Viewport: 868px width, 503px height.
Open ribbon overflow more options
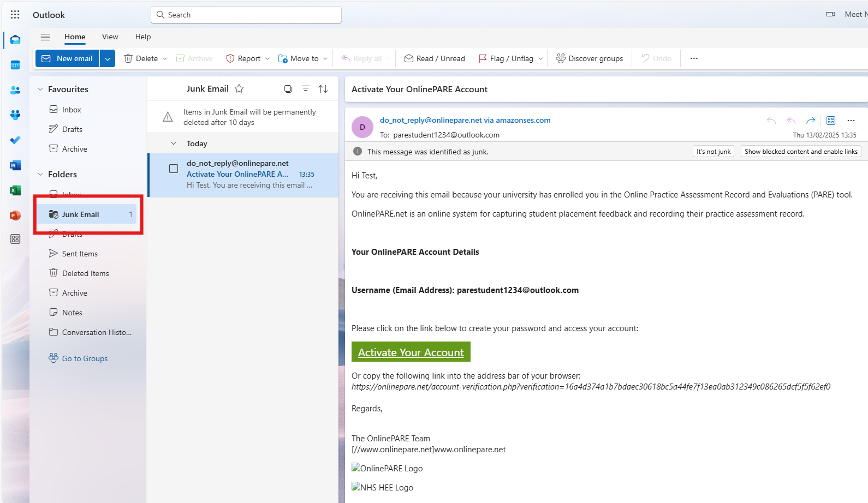pos(694,58)
